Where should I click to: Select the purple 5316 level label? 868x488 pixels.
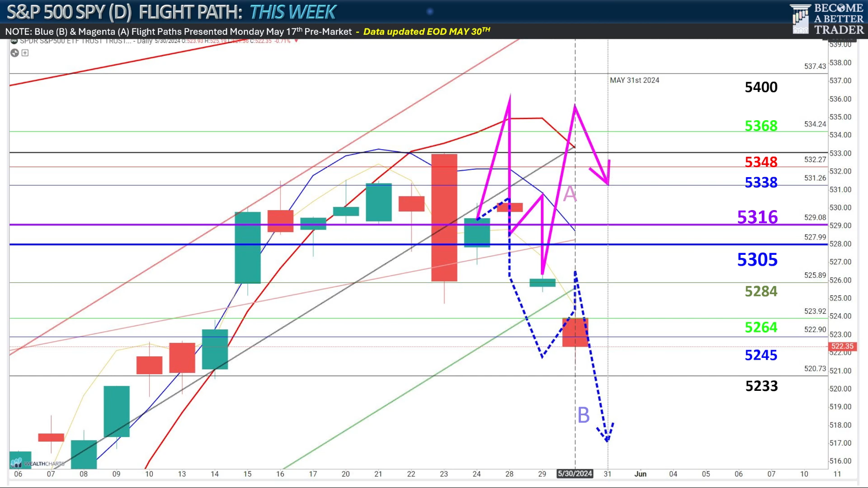(757, 217)
